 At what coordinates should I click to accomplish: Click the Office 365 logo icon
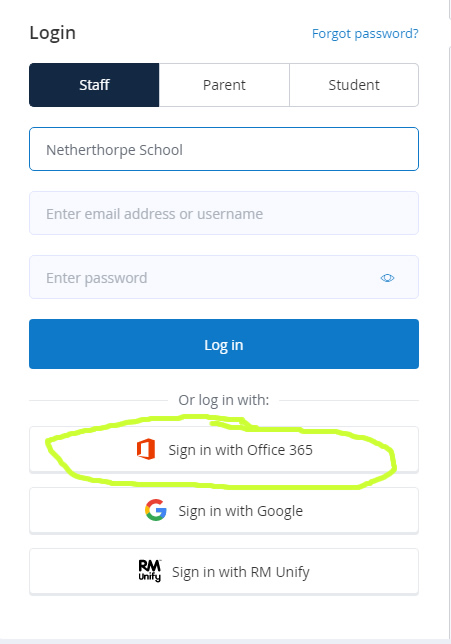[146, 449]
